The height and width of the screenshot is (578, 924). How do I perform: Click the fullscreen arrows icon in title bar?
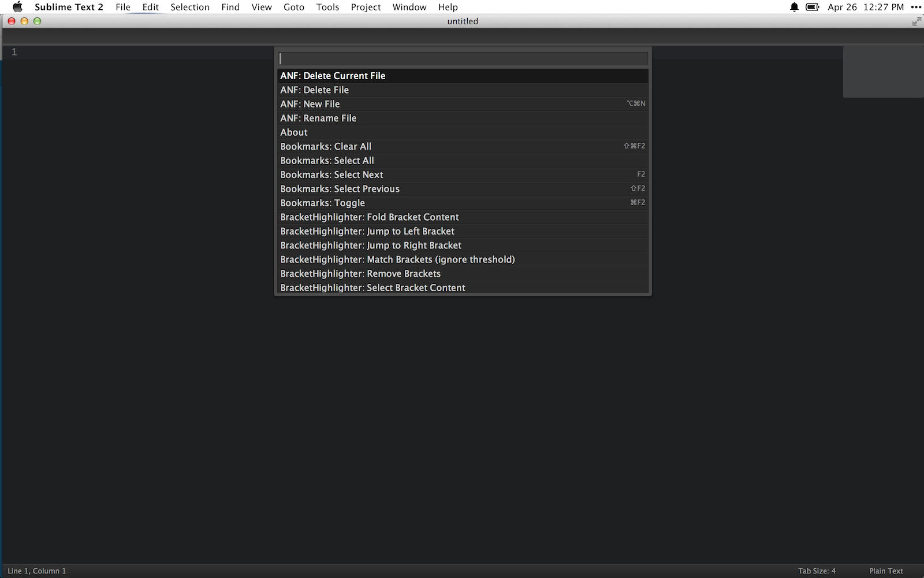(x=916, y=21)
